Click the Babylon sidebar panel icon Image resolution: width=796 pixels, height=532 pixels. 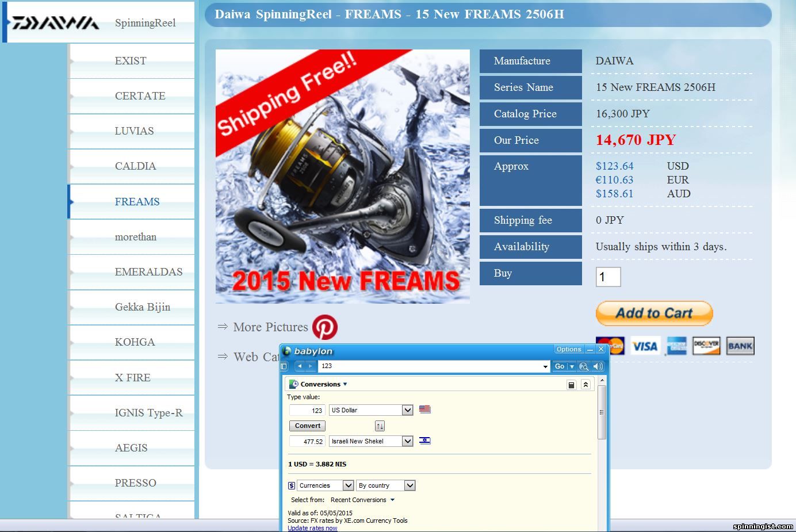coord(284,366)
